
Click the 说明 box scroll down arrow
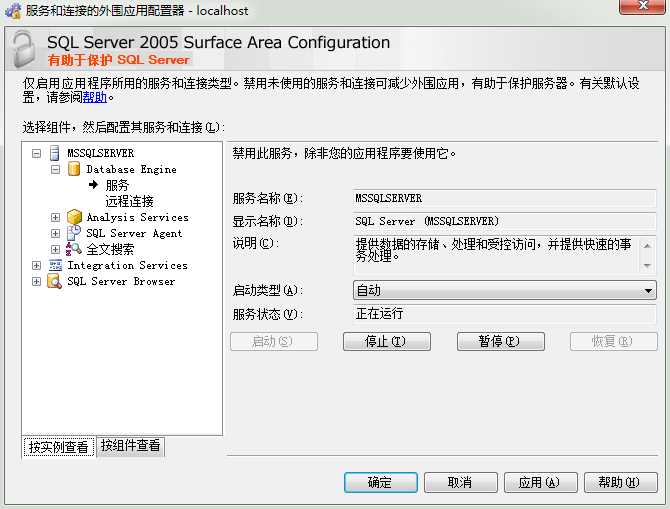[x=647, y=265]
